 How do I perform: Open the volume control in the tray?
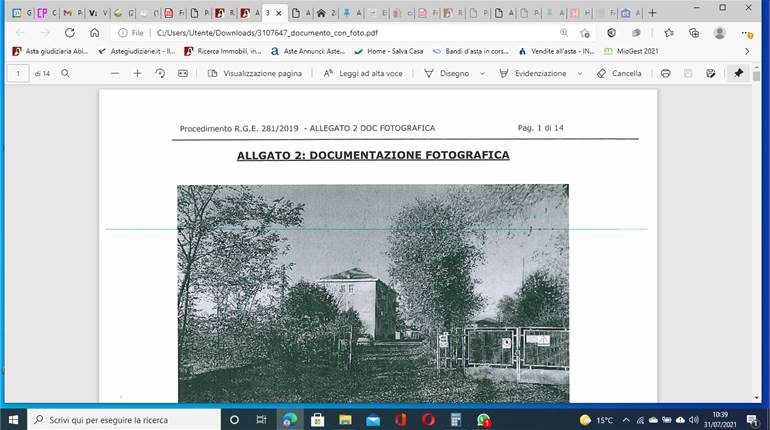click(693, 420)
